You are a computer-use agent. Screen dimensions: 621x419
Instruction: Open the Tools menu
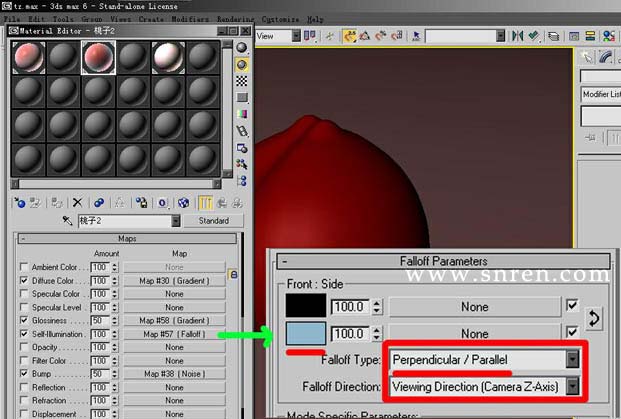tap(63, 19)
